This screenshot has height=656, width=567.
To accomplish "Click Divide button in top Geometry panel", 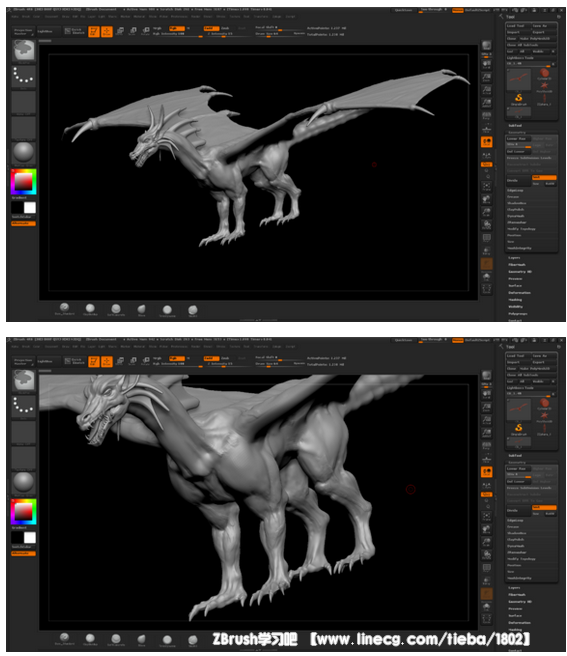I will pyautogui.click(x=518, y=180).
